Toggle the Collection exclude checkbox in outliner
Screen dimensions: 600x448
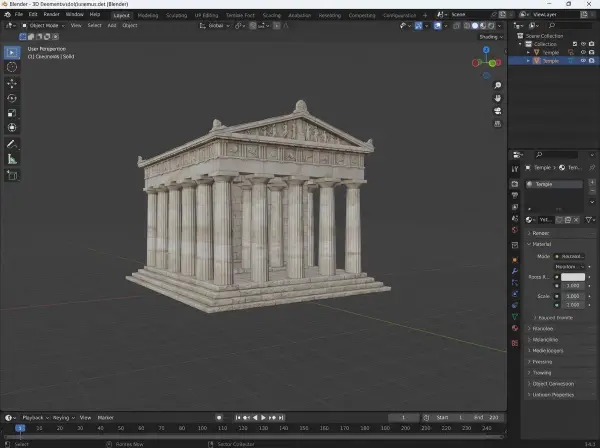coord(574,44)
